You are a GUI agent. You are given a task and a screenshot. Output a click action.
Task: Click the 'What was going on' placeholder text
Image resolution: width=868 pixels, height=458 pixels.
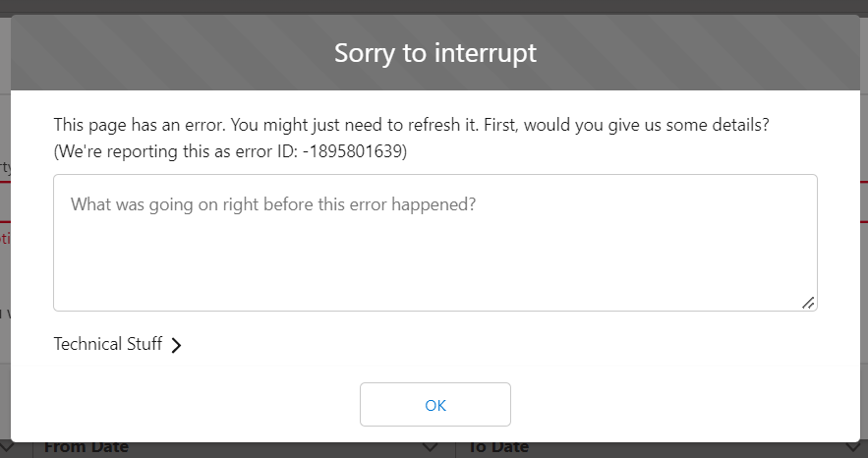(x=273, y=204)
